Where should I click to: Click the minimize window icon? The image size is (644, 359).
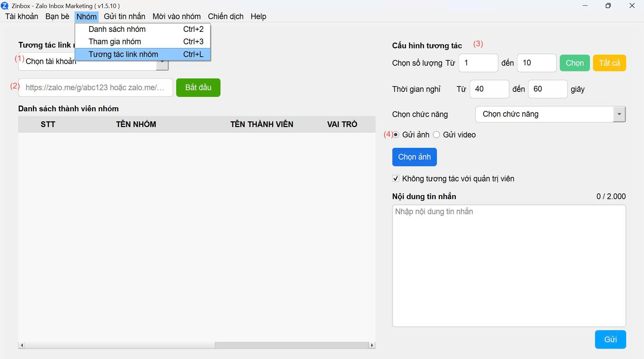(585, 6)
